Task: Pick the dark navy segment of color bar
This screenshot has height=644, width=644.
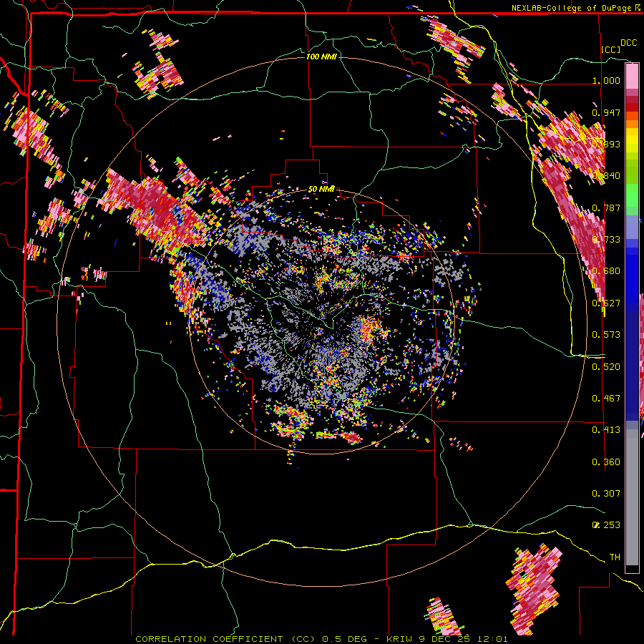Action: point(632,366)
